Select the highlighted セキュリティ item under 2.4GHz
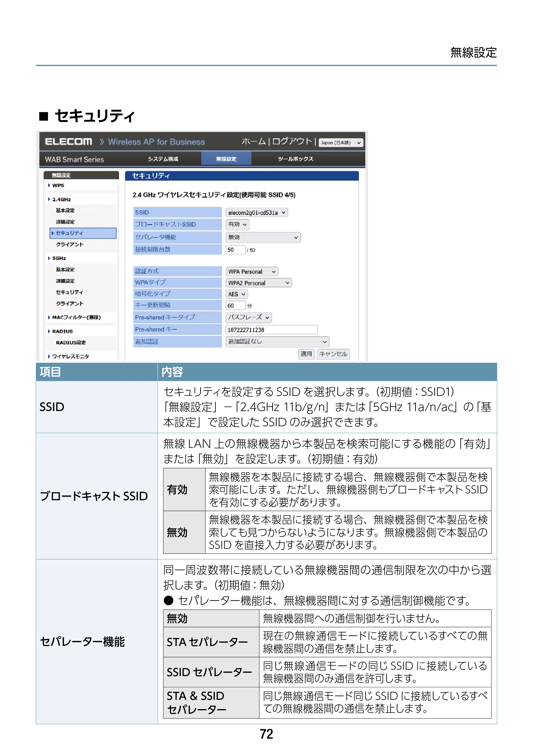The image size is (533, 756). [x=83, y=233]
